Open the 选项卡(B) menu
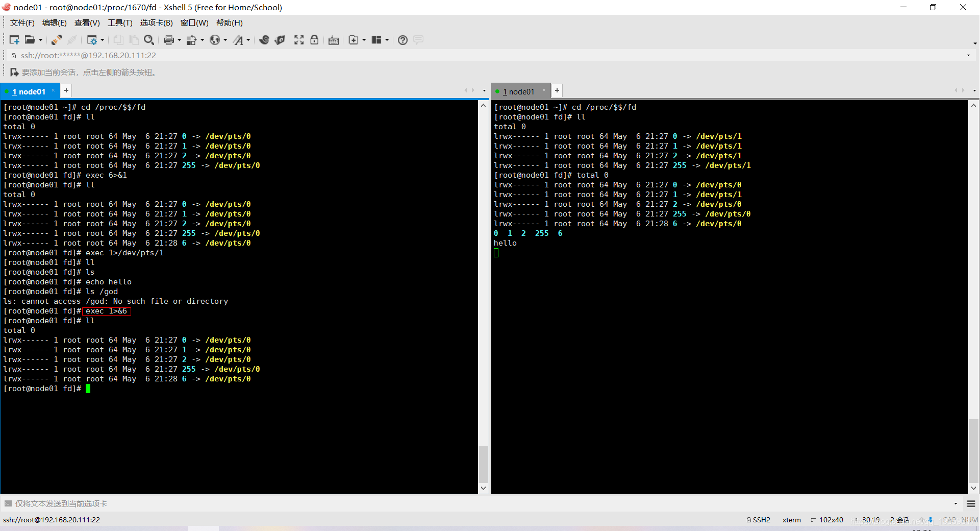Viewport: 980px width, 531px height. tap(156, 23)
